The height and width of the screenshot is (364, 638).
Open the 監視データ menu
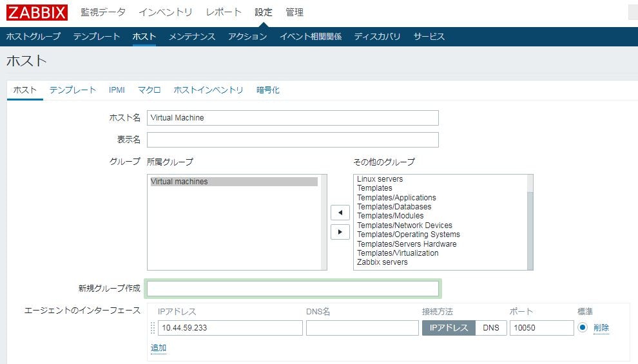point(103,12)
